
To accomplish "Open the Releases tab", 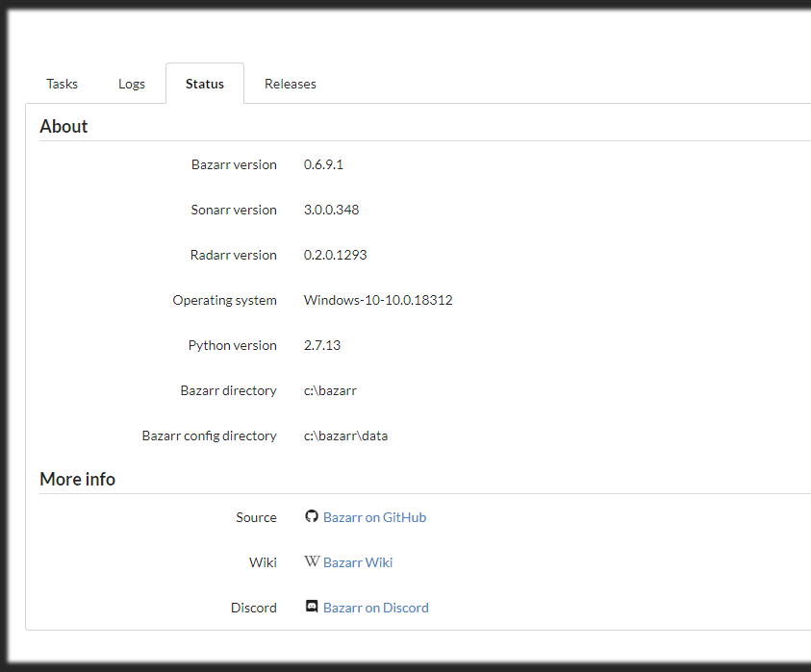I will (291, 84).
